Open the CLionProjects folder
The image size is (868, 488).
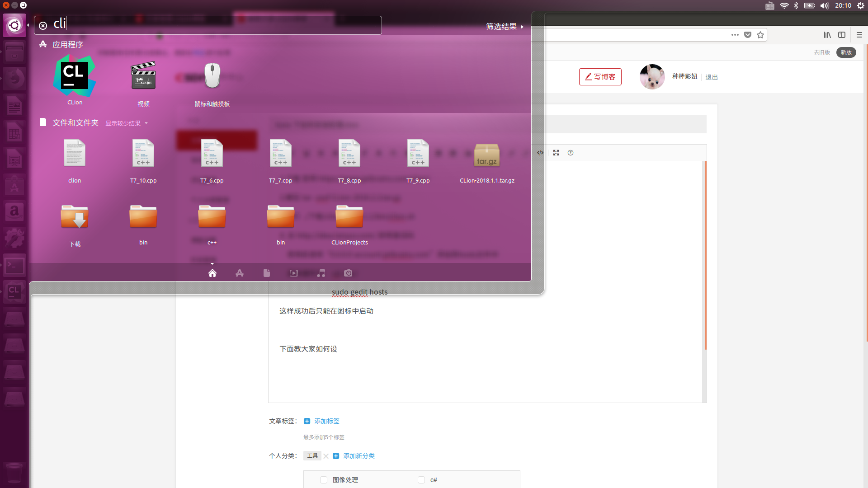(x=349, y=217)
